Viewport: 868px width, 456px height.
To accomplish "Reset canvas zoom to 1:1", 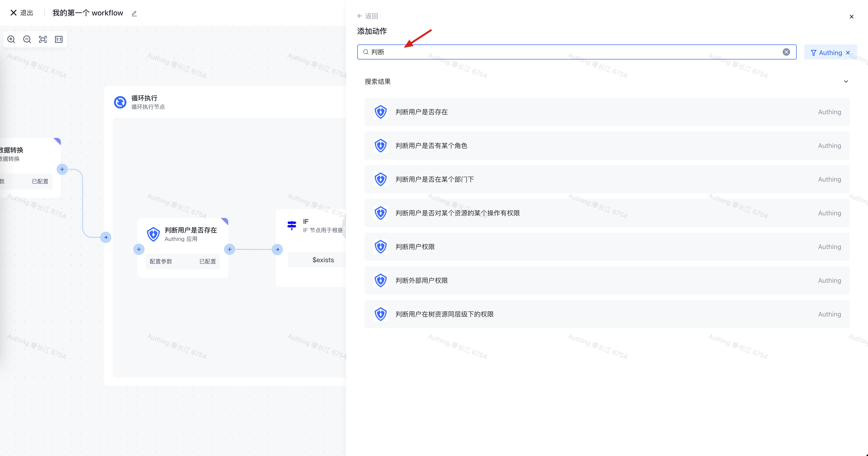I will pyautogui.click(x=59, y=40).
